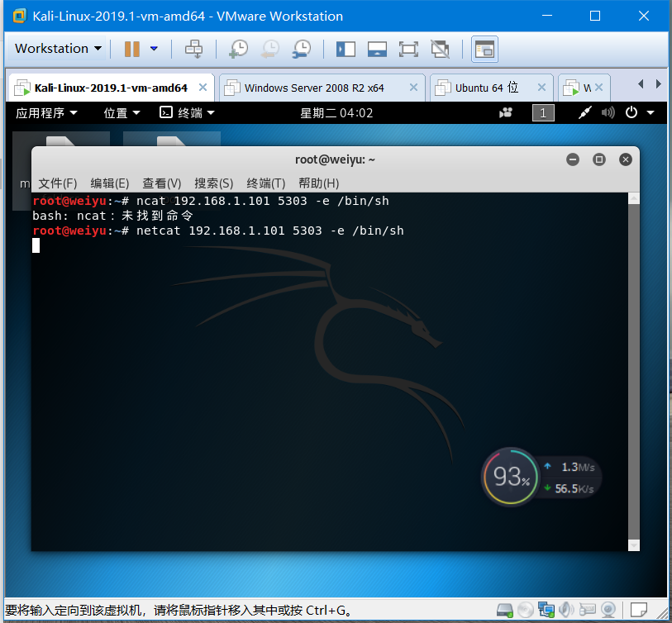Switch to Ubuntu 64 位 tab
This screenshot has height=623, width=672.
486,88
